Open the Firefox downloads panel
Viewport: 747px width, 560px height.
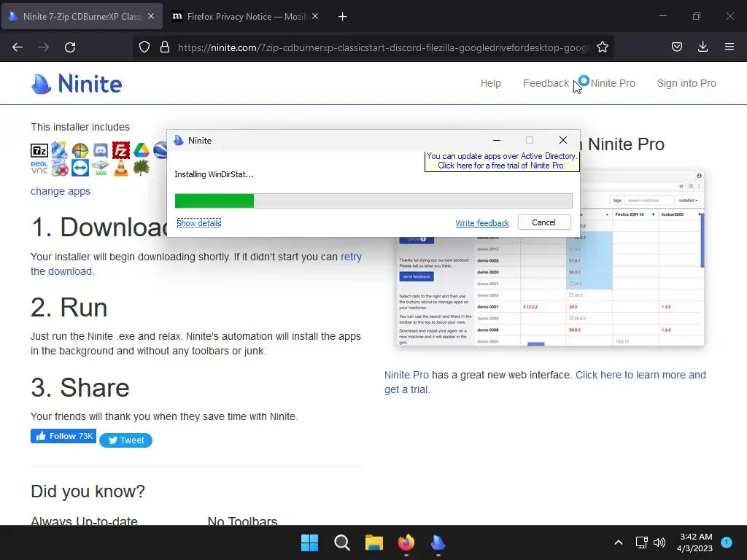(x=703, y=47)
